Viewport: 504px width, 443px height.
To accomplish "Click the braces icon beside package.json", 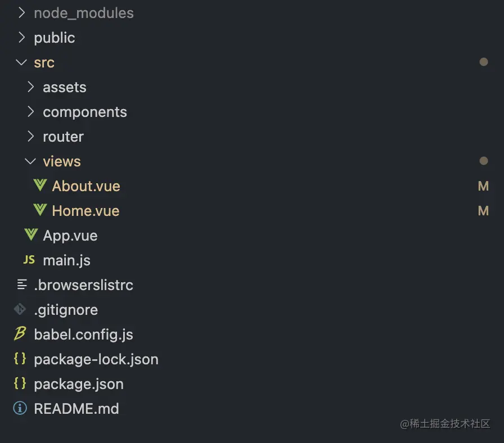I will (x=20, y=383).
